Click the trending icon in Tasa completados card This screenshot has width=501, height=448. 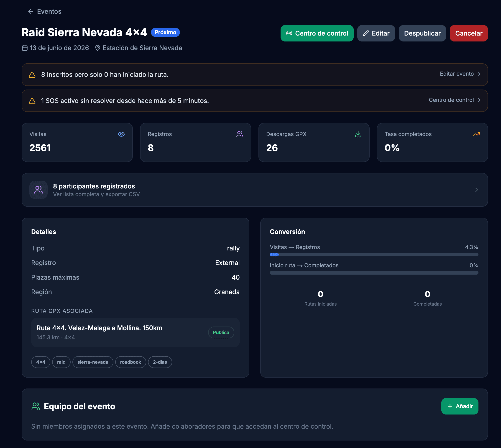point(477,134)
